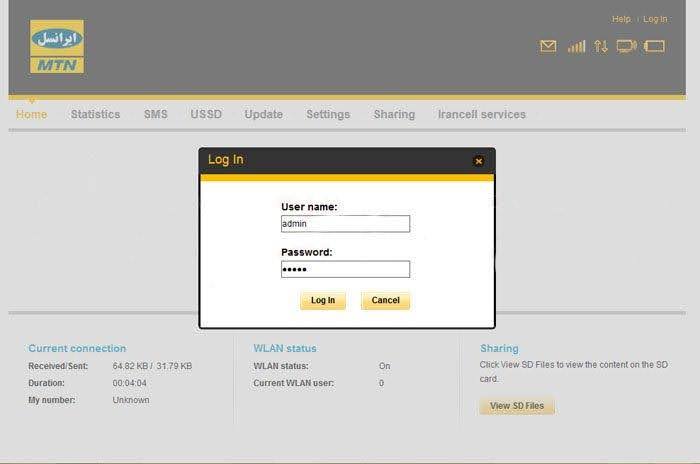
Task: Click the User name label
Action: [309, 207]
